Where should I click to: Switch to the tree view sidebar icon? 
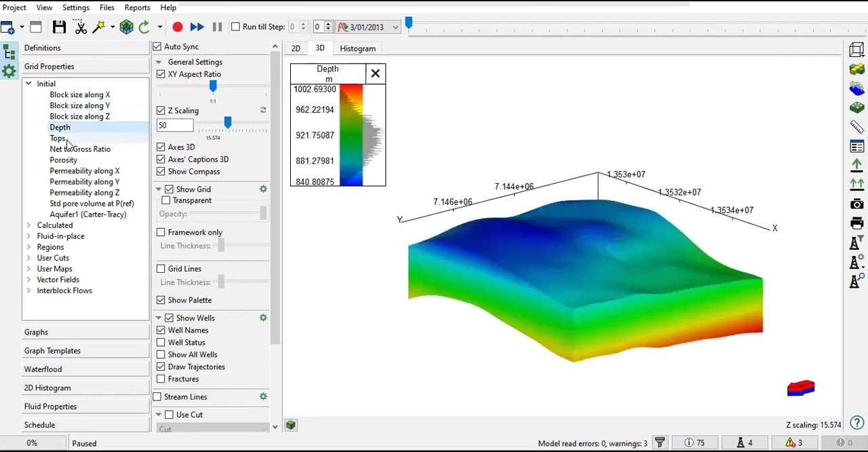(x=9, y=52)
